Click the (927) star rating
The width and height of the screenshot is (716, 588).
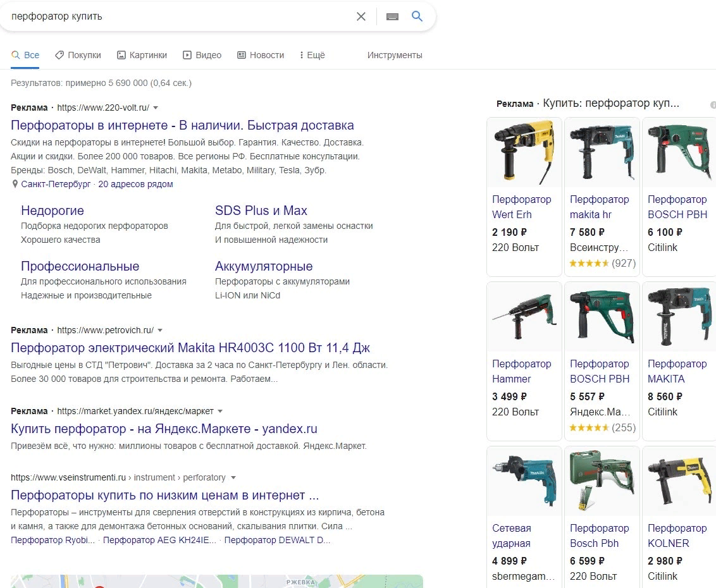point(603,263)
